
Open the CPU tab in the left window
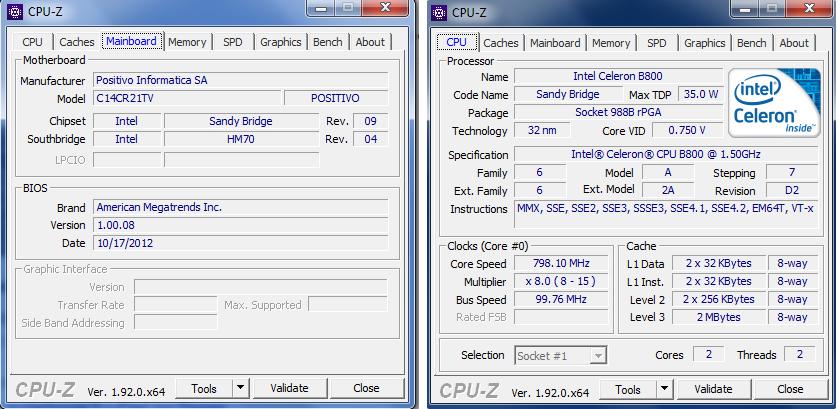[32, 42]
